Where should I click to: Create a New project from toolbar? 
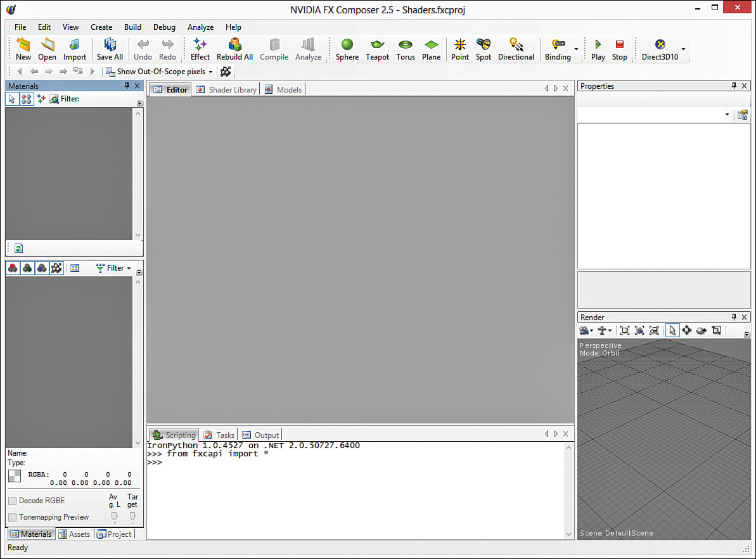click(x=23, y=49)
